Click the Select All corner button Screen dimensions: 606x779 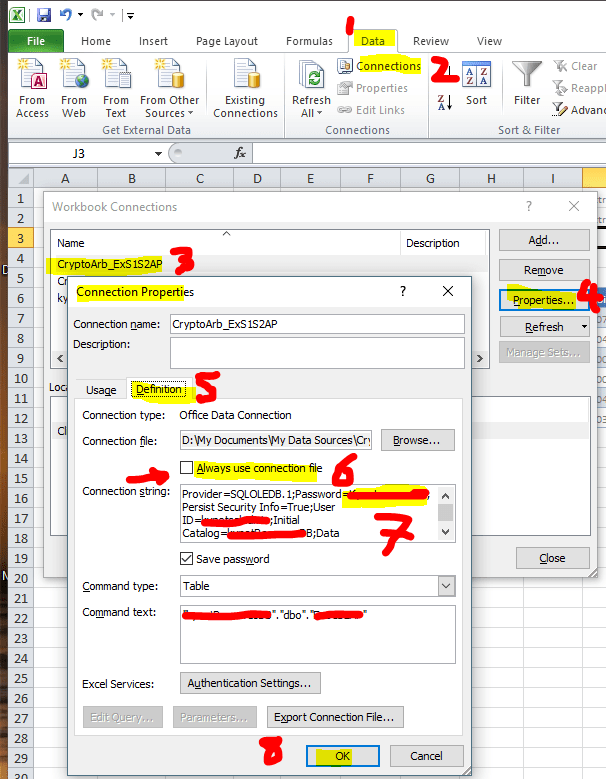click(x=21, y=178)
